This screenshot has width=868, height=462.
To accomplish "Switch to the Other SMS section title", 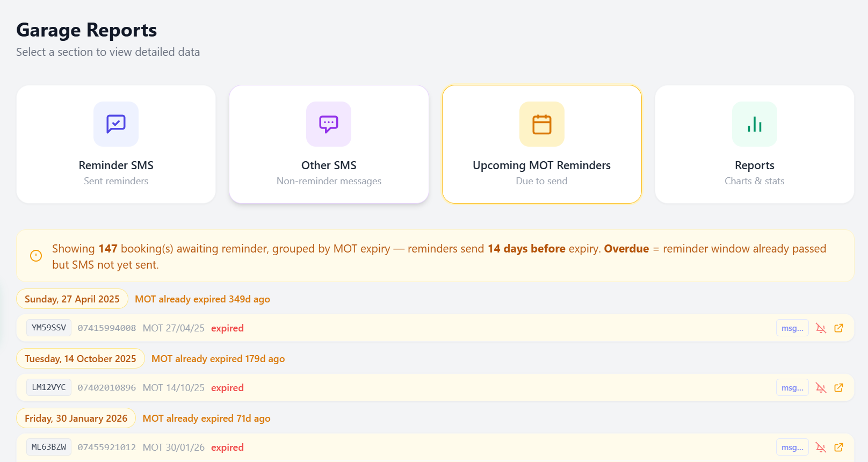I will coord(329,165).
